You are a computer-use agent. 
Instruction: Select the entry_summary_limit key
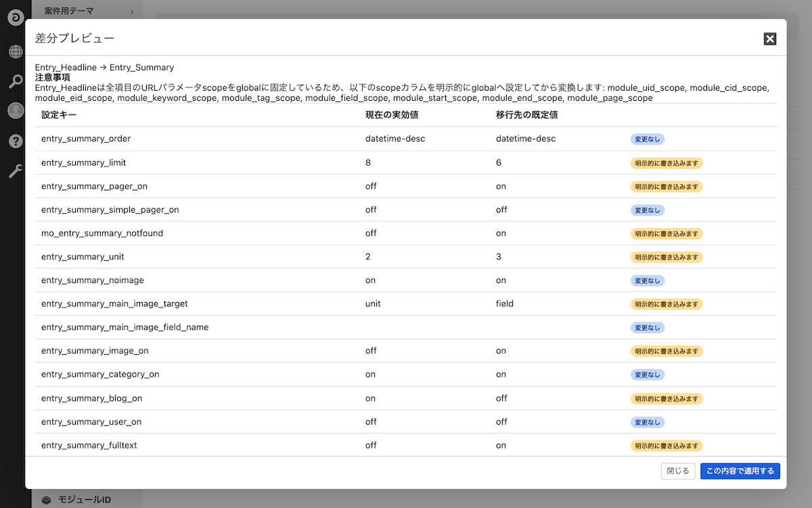click(84, 163)
